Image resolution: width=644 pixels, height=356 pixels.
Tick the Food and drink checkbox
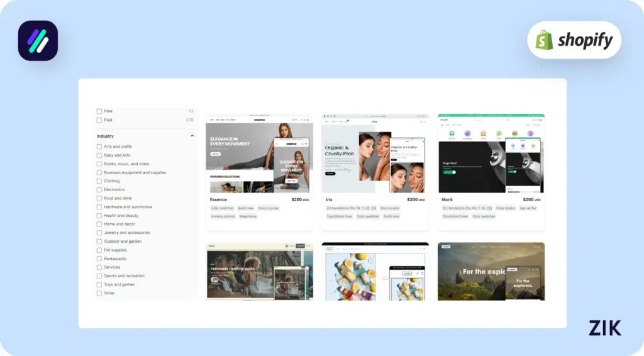pos(99,198)
